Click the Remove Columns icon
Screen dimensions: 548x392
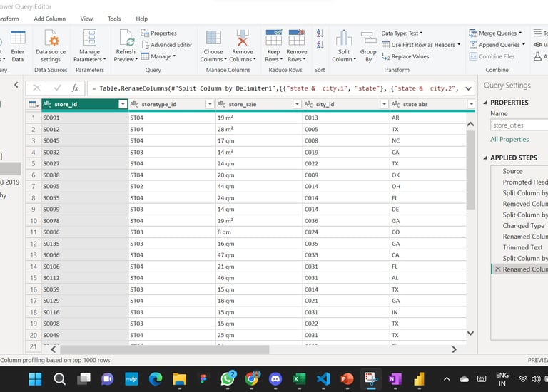tap(242, 38)
